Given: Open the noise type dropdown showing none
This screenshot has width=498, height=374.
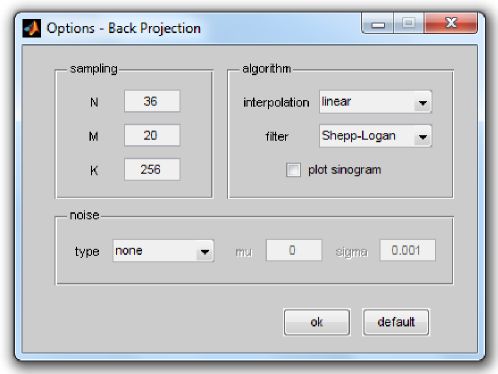Looking at the screenshot, I should (x=163, y=251).
